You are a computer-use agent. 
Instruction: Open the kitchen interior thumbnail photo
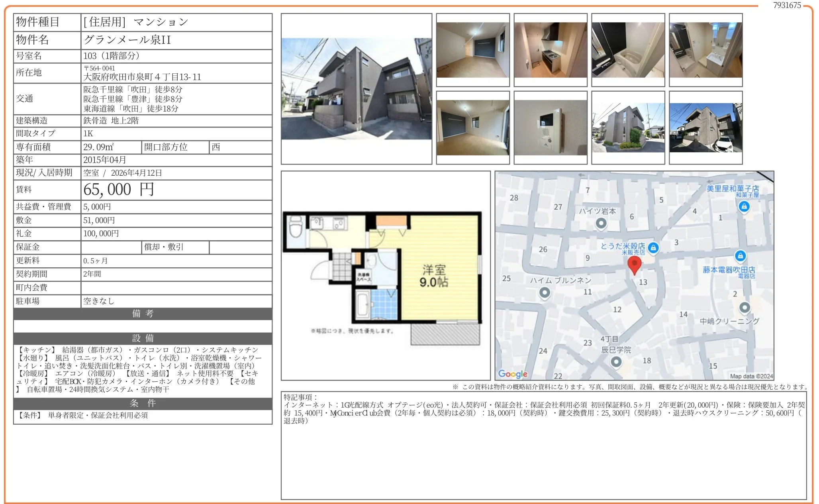(x=551, y=50)
